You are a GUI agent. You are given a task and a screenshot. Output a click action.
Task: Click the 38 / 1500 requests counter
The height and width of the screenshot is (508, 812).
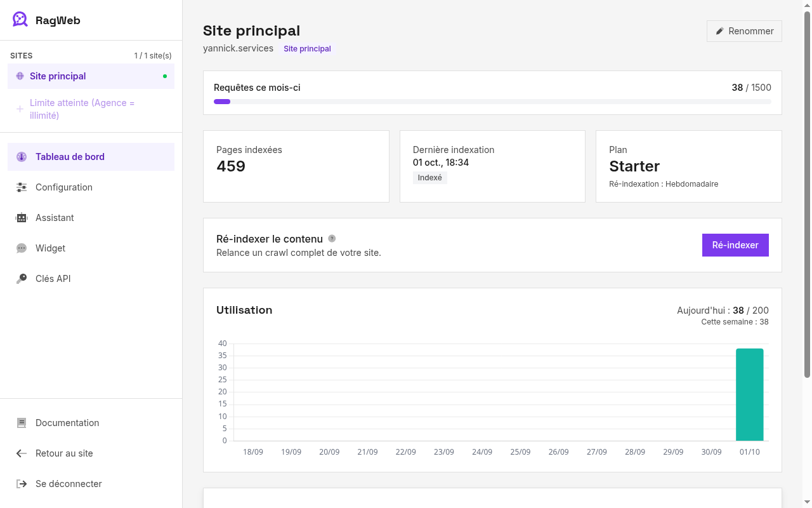[752, 88]
